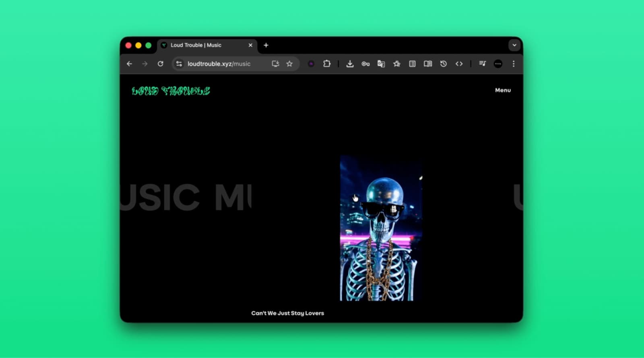644x358 pixels.
Task: Reload the Loud Trouble page
Action: (160, 64)
